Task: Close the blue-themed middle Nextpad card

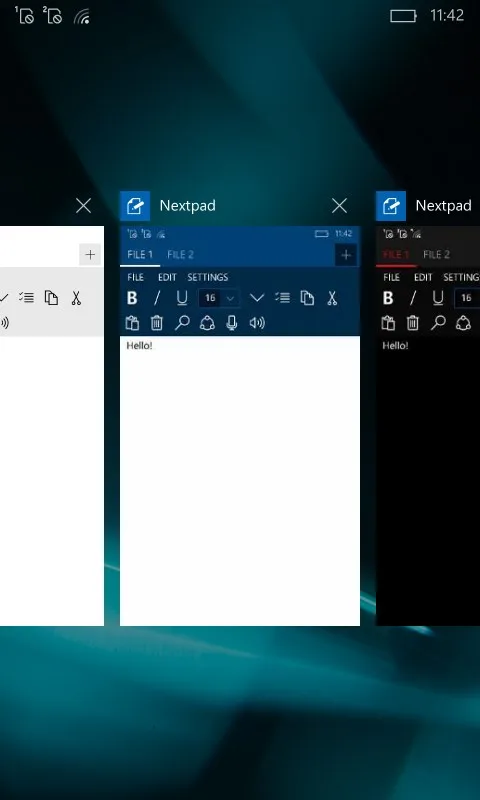Action: pyautogui.click(x=339, y=206)
